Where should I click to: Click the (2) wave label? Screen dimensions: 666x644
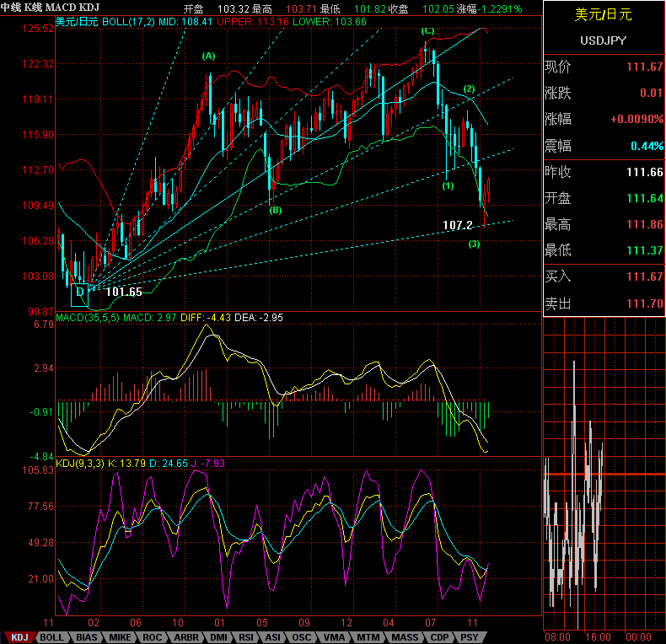(x=469, y=89)
